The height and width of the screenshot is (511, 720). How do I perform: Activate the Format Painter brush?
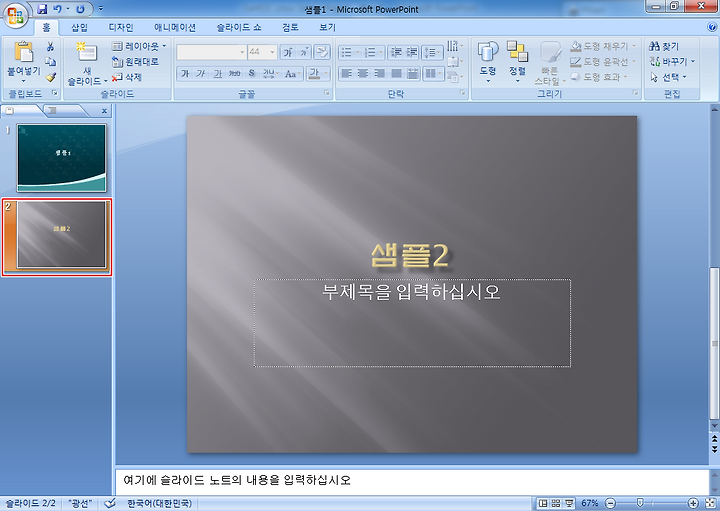[51, 77]
